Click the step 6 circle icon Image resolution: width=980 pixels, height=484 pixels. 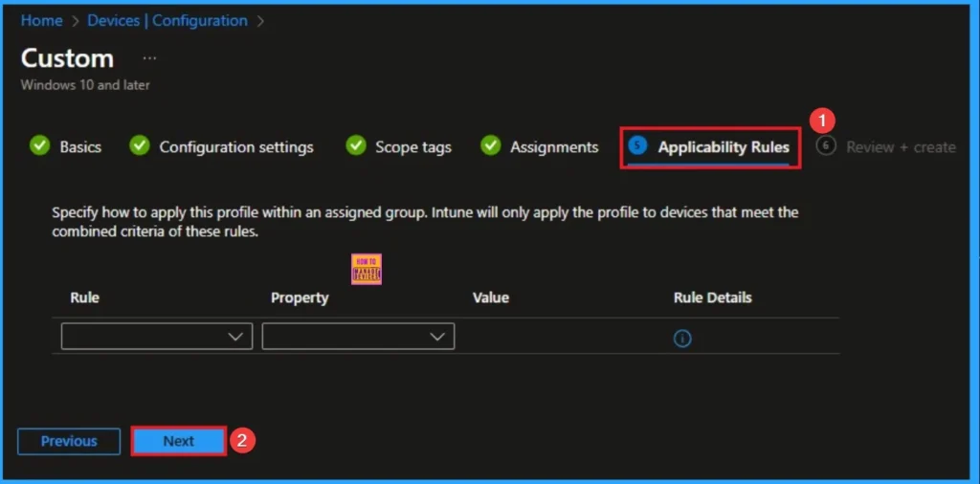coord(826,146)
